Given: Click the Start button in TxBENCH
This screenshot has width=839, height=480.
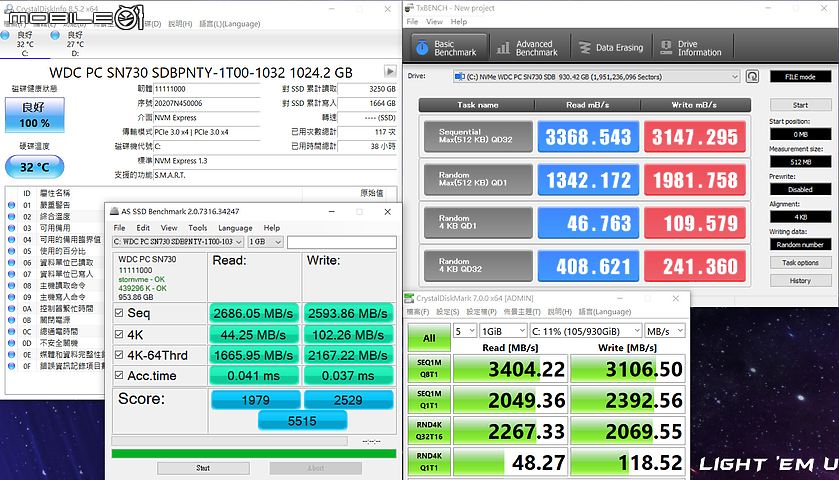Looking at the screenshot, I should click(800, 105).
